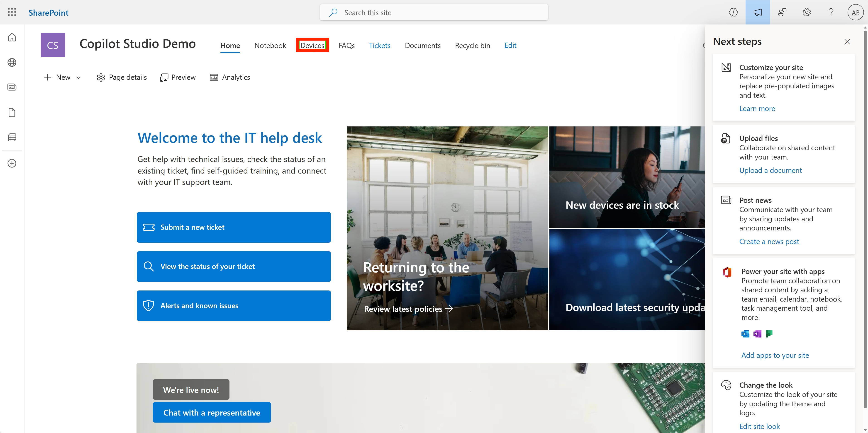This screenshot has height=433, width=868.
Task: Open My lists icon in sidebar
Action: tap(12, 137)
